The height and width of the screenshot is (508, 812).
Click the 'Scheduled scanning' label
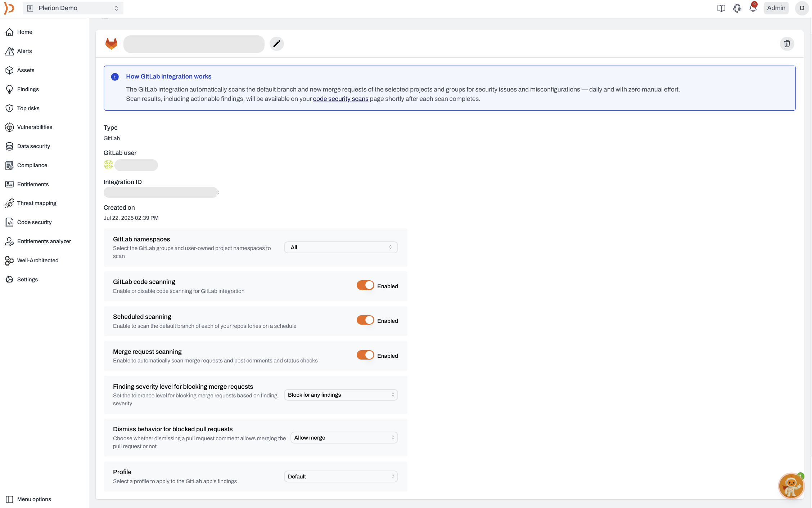[142, 317]
